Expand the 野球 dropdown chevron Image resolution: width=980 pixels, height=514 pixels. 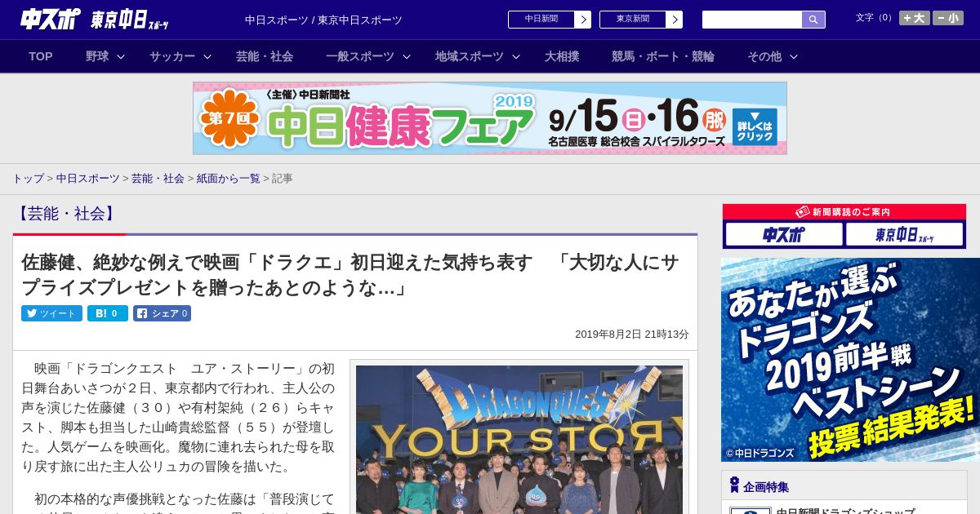tap(121, 57)
